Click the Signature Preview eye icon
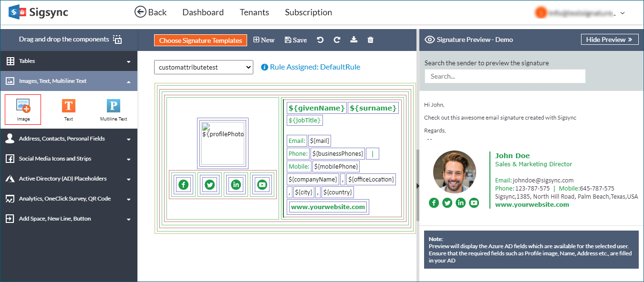The width and height of the screenshot is (644, 282). pos(429,40)
